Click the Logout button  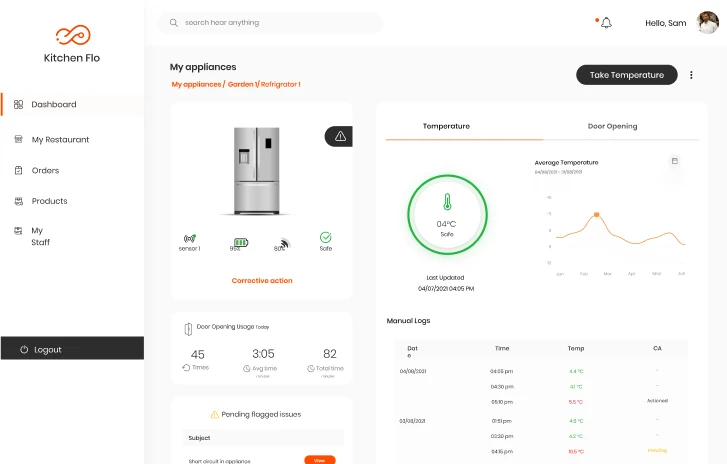pos(72,349)
